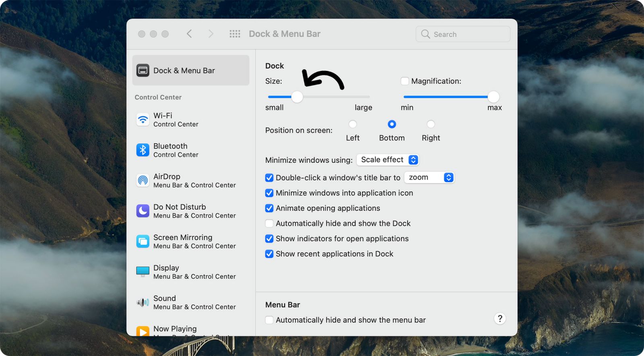Select AirDrop Menu Bar & Control Center row
The width and height of the screenshot is (644, 356).
[x=194, y=180]
